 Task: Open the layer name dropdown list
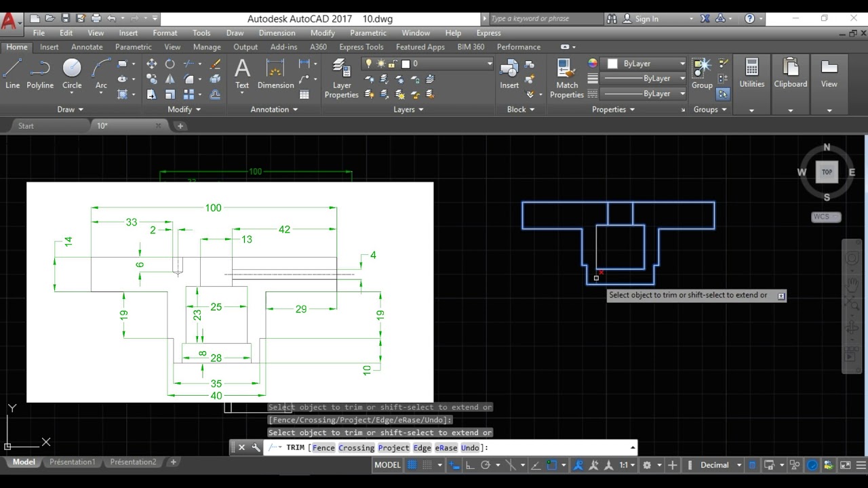click(489, 64)
